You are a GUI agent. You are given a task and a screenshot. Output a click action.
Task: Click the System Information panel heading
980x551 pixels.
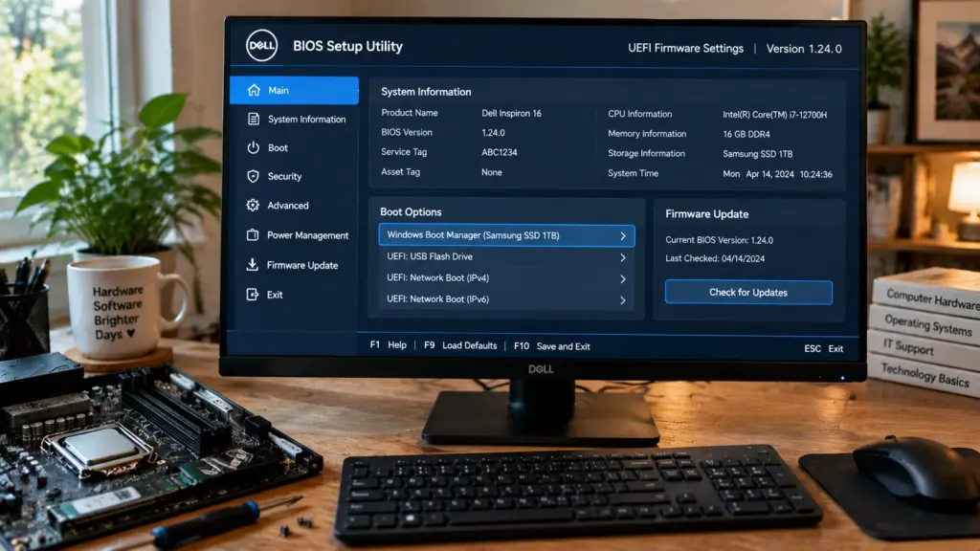coord(426,92)
